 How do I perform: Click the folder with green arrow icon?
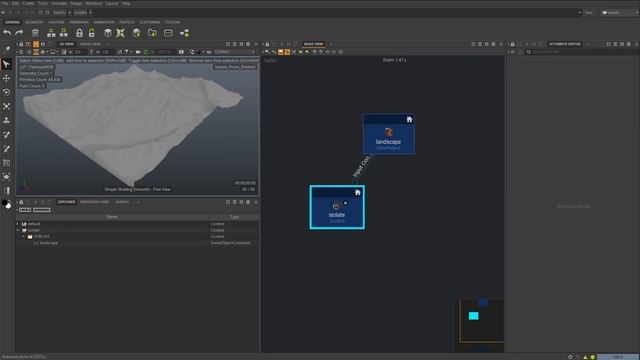tap(152, 33)
